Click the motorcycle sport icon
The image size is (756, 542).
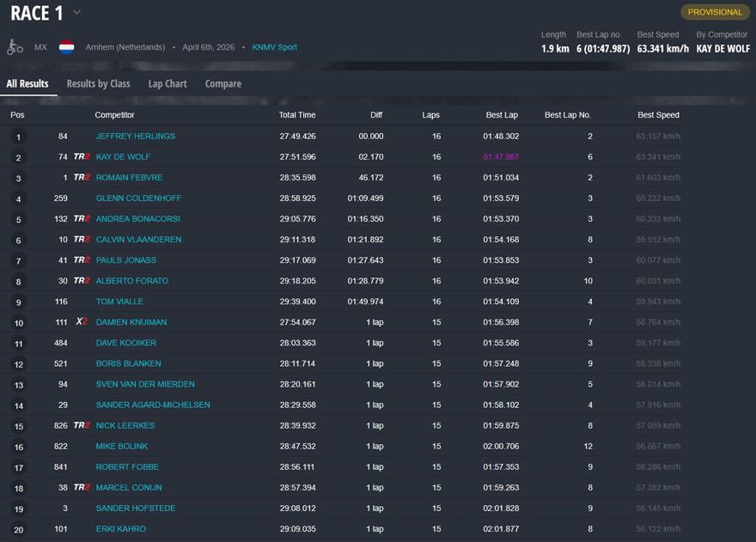pos(15,47)
